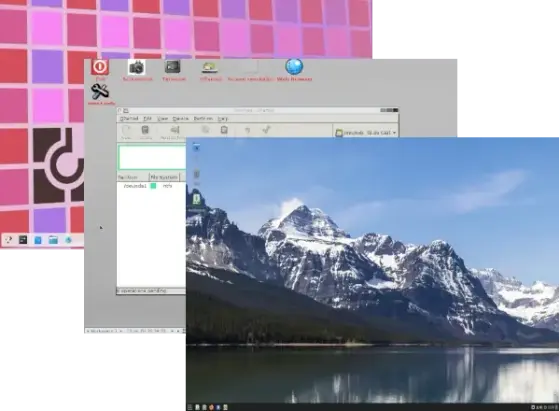
Task: Select the disk partition graphic in GParted
Action: pos(152,157)
